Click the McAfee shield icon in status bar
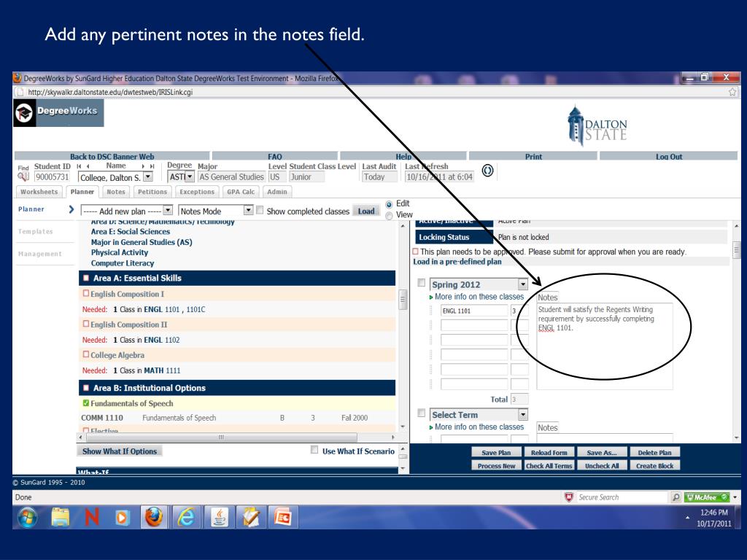This screenshot has height=560, width=747. pyautogui.click(x=568, y=497)
